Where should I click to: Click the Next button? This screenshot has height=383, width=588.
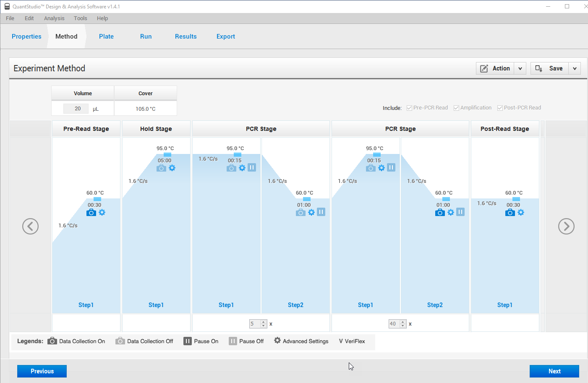tap(554, 371)
